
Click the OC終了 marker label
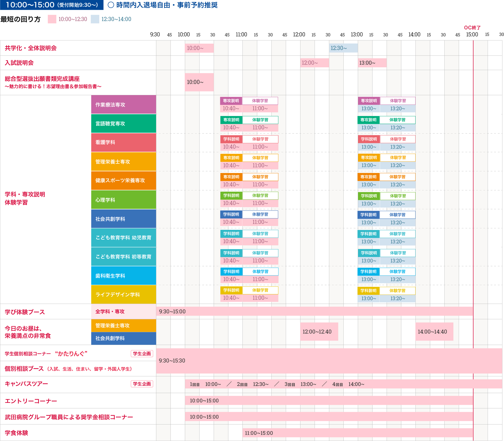472,28
